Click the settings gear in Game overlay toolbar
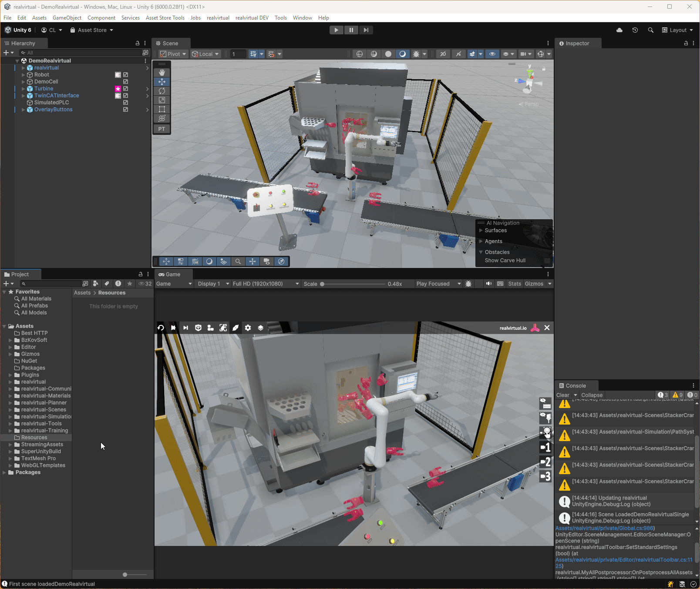This screenshot has height=589, width=700. coord(248,328)
